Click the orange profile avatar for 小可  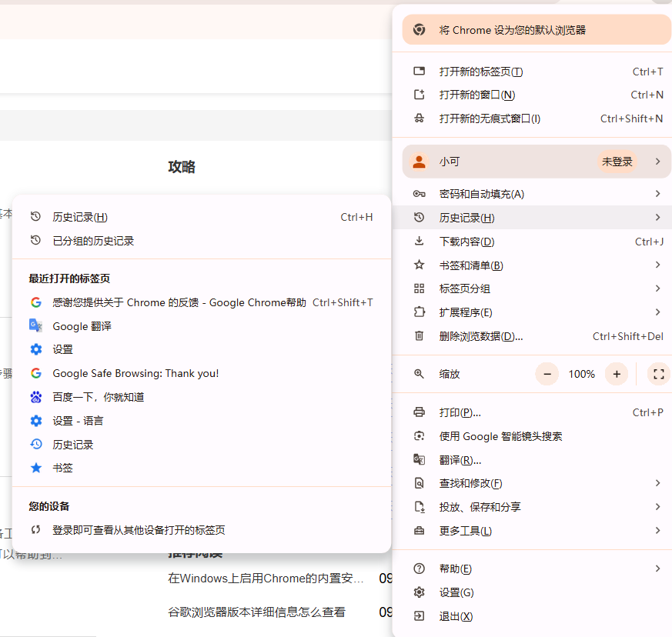point(420,162)
